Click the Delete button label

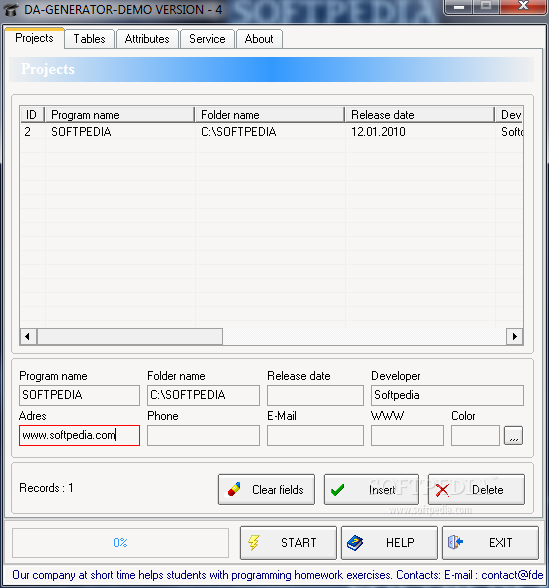point(488,490)
